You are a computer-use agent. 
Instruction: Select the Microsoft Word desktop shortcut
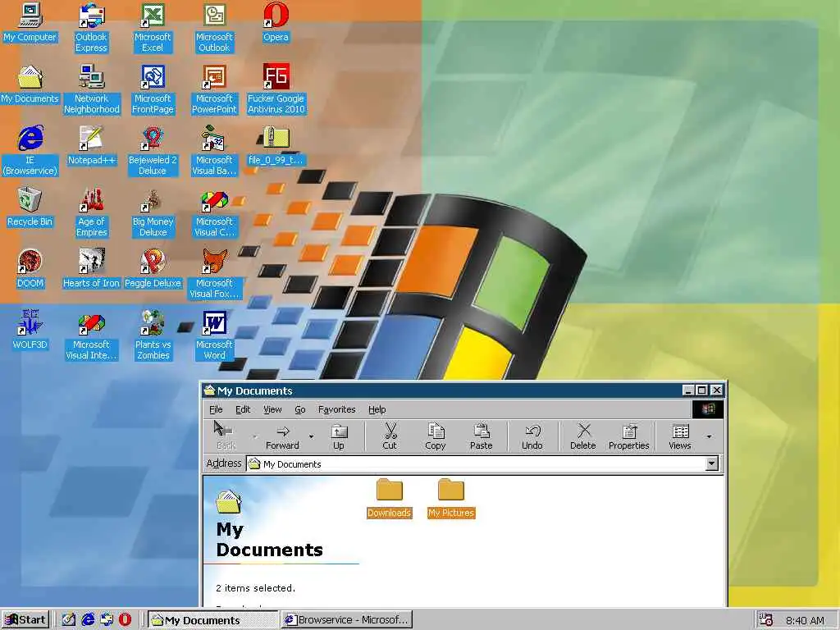point(214,336)
